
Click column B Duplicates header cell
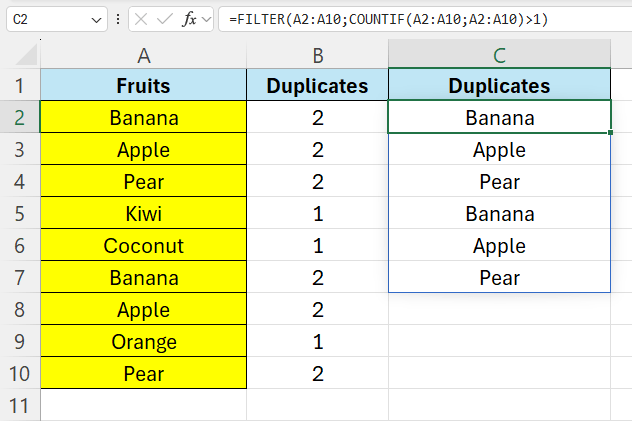317,86
